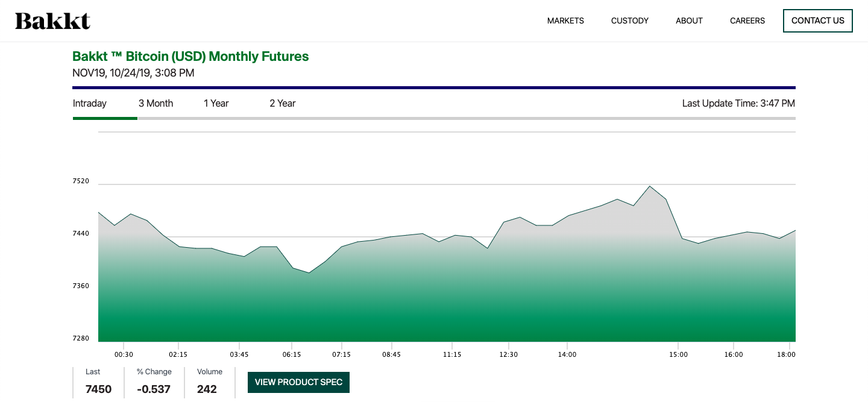Click the 18:00 time axis label
The image size is (868, 402).
(787, 354)
